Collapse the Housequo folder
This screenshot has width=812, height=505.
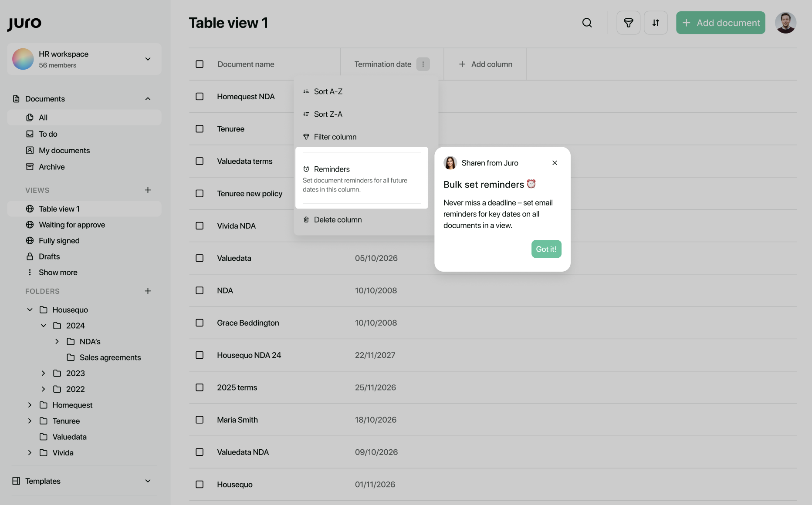pyautogui.click(x=30, y=310)
